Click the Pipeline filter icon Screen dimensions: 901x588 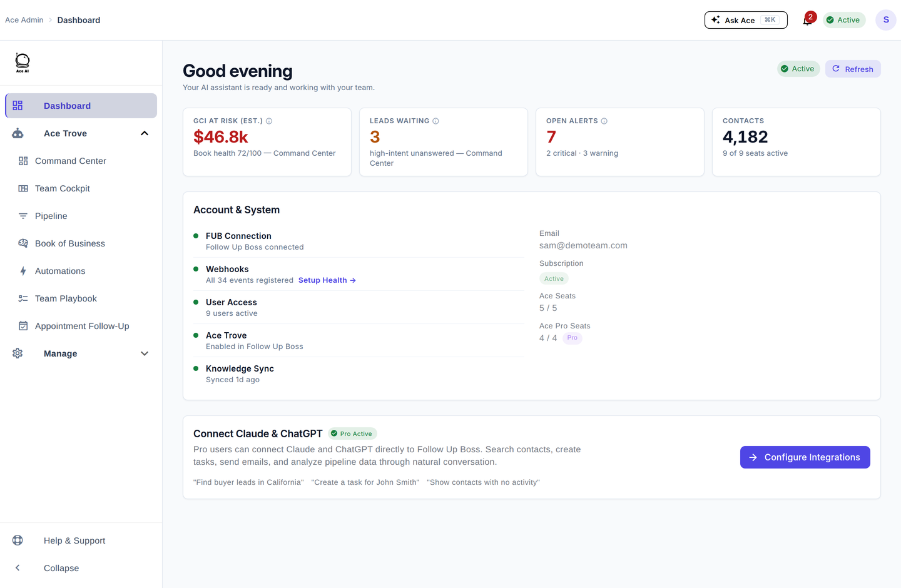23,216
